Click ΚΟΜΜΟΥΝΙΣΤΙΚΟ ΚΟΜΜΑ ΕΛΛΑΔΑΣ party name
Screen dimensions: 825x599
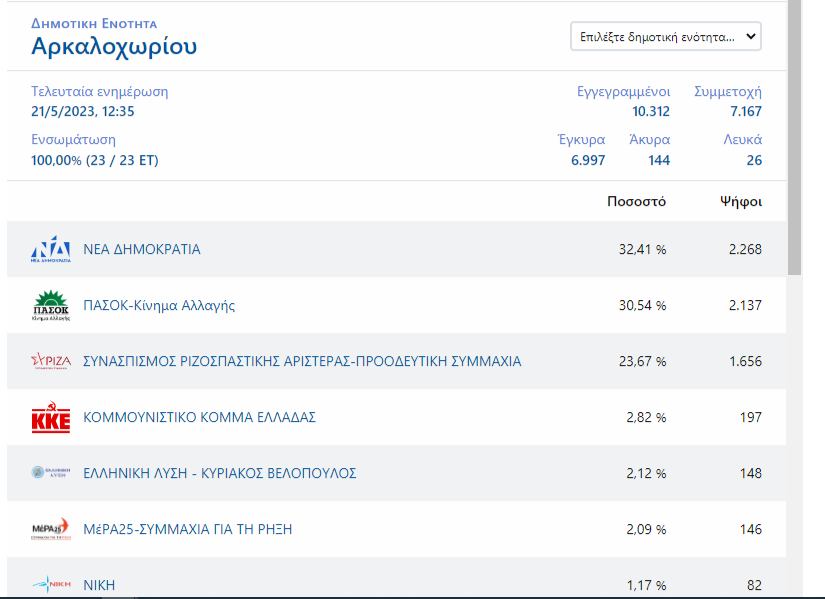click(x=199, y=417)
